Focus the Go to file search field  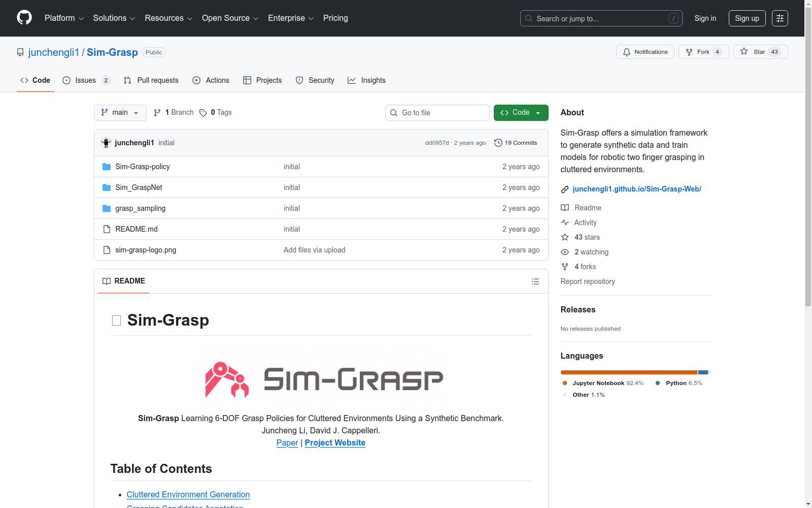point(437,113)
